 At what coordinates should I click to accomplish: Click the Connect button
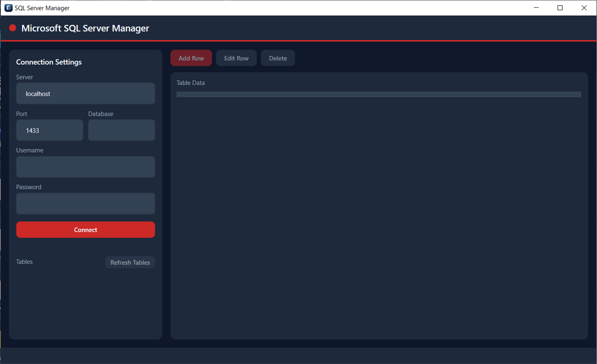(86, 230)
